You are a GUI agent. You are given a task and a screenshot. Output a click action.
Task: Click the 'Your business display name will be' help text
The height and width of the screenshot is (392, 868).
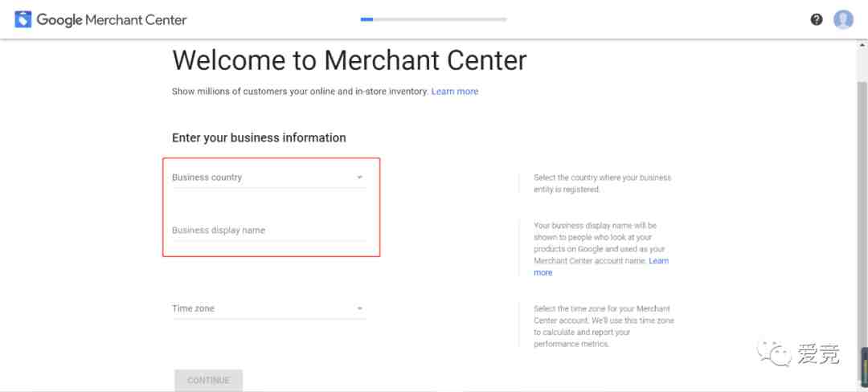click(601, 249)
